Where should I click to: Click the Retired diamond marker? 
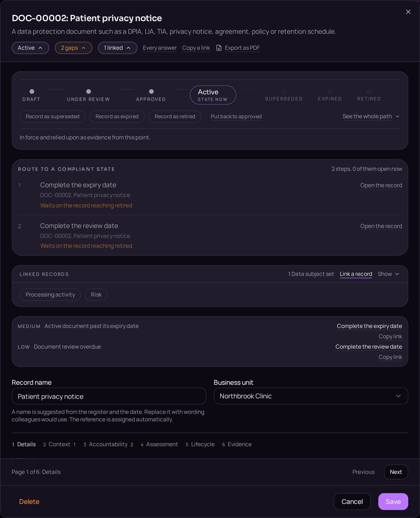pyautogui.click(x=369, y=91)
